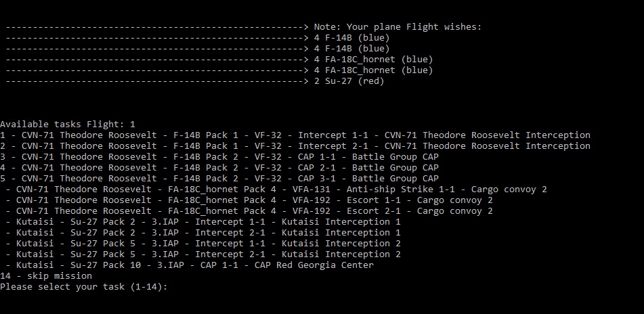644x314 pixels.
Task: Click the 'Note: Your plane Flight wishes' line
Action: [244, 27]
